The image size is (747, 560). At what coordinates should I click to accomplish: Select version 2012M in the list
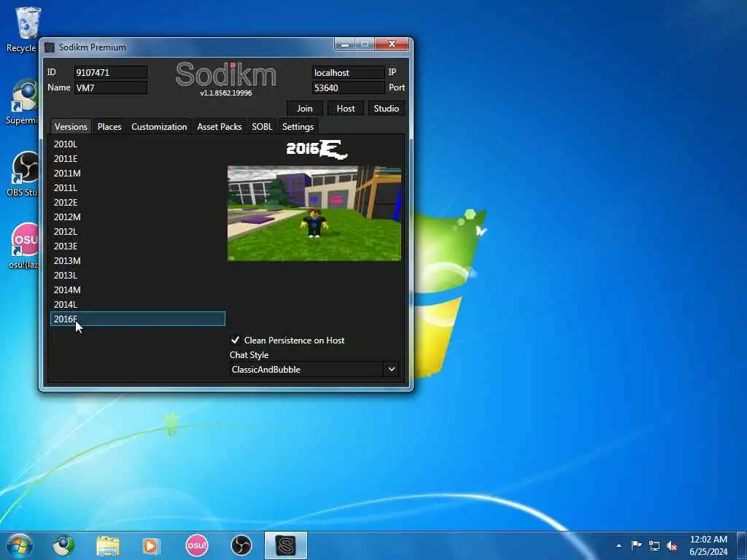[x=138, y=217]
